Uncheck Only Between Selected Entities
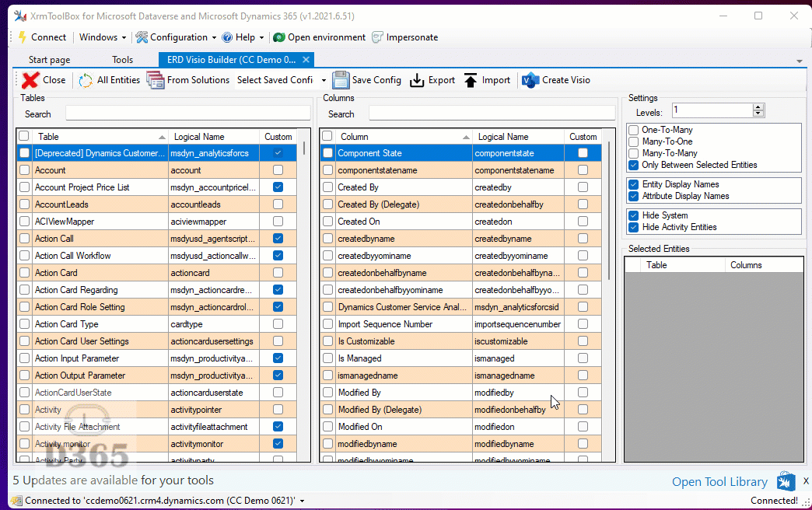Screen dimensions: 812x510 pyautogui.click(x=633, y=165)
